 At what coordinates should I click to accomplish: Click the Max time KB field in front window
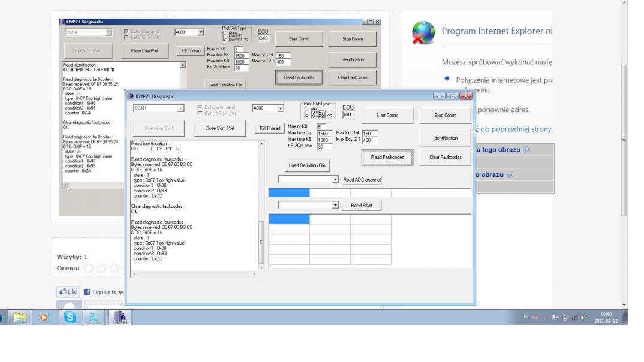[x=325, y=140]
